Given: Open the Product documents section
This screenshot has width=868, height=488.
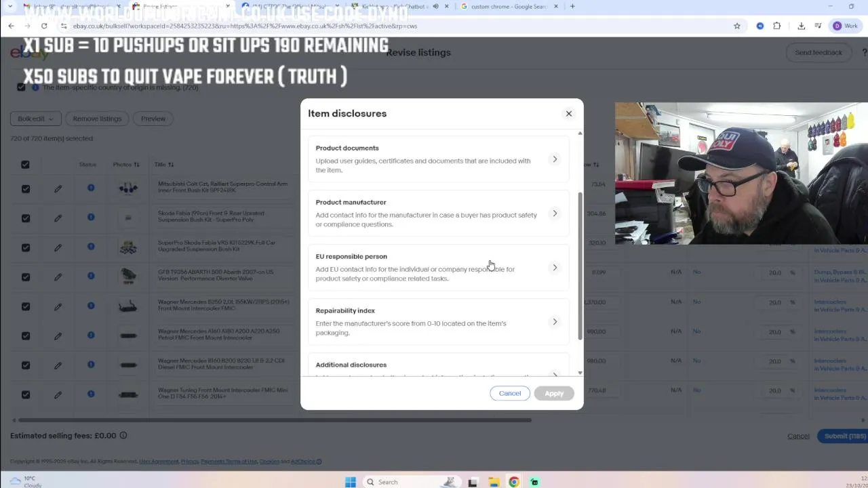Looking at the screenshot, I should pyautogui.click(x=439, y=159).
